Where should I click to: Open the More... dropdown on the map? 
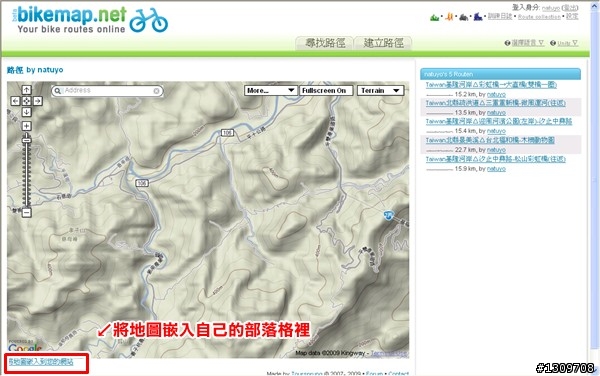pos(271,91)
